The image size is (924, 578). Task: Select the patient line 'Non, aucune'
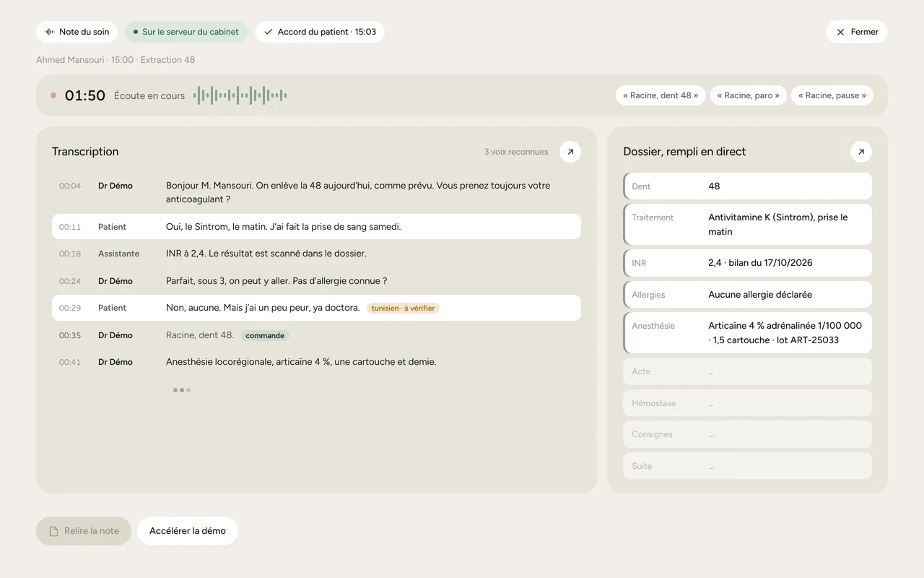316,308
